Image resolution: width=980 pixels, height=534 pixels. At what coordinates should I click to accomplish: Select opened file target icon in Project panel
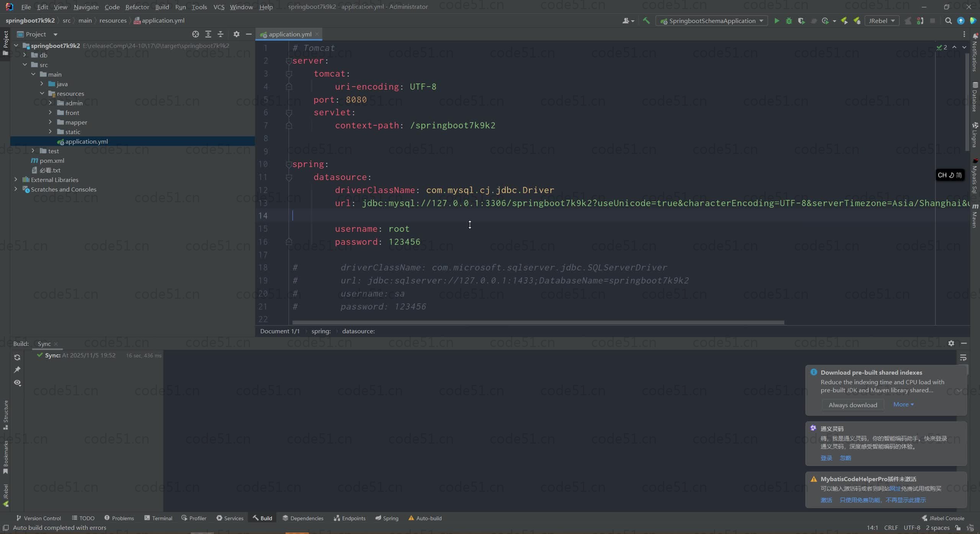[196, 34]
